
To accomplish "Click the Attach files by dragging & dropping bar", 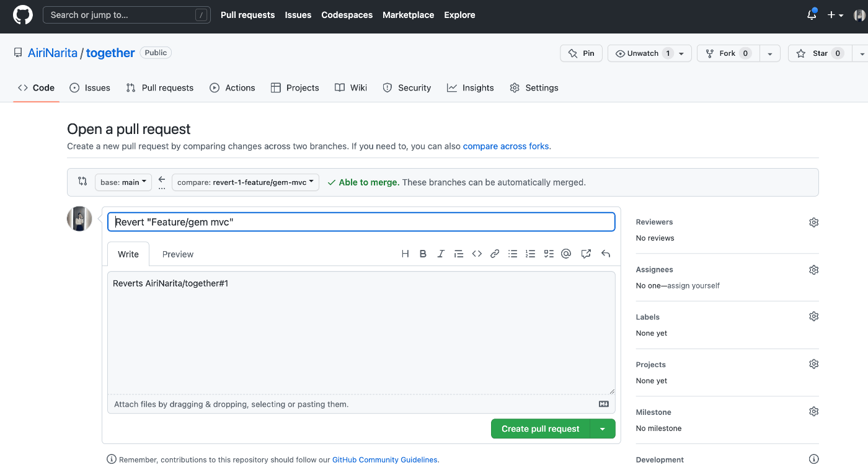I will point(361,404).
